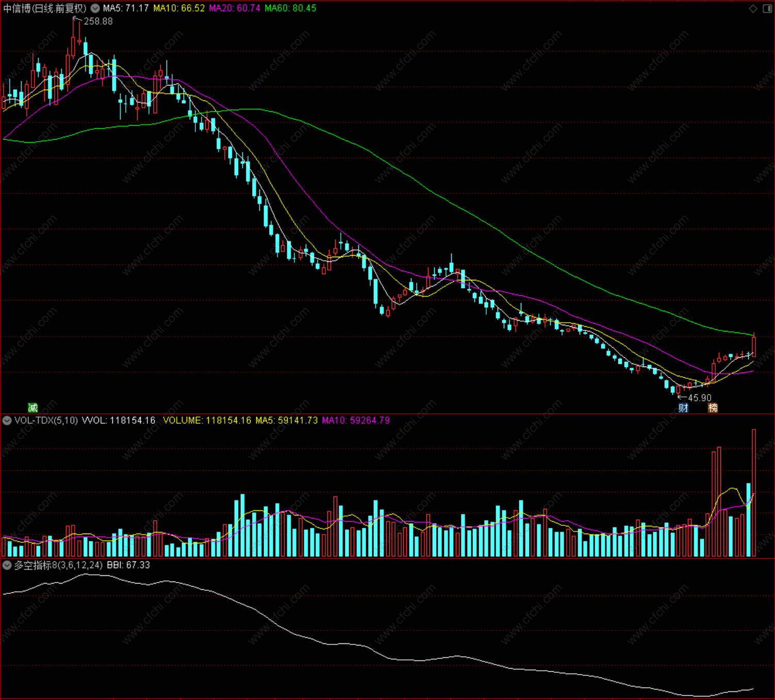Click the diamond icon at top right

(753, 8)
